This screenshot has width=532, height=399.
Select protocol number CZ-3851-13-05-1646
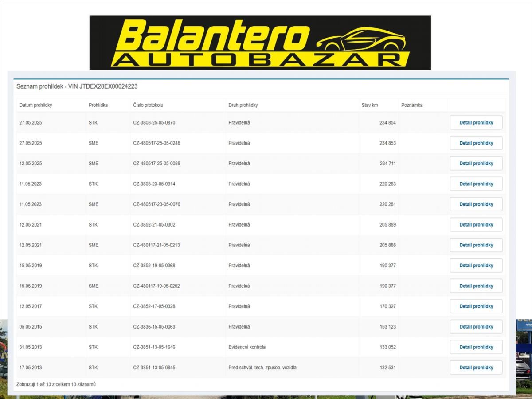tap(154, 347)
